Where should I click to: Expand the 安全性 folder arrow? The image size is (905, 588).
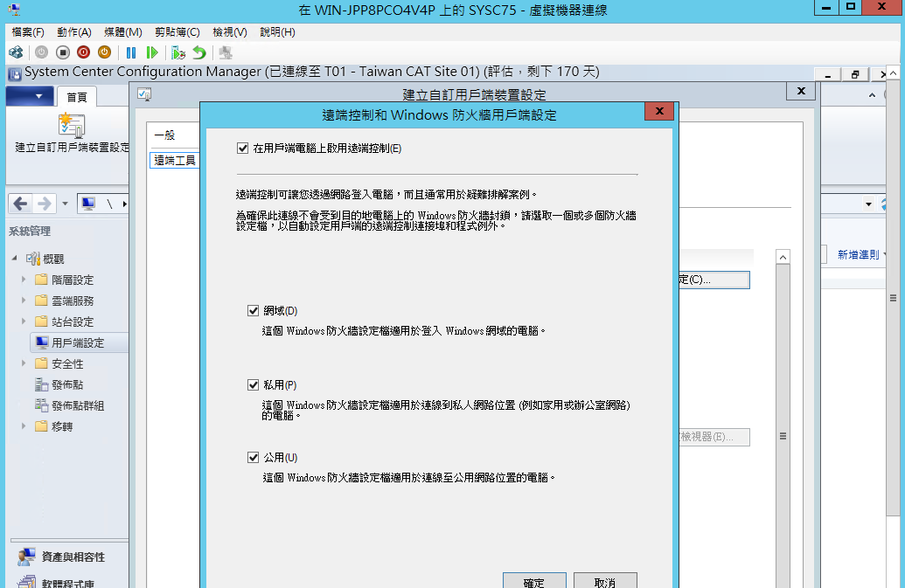coord(24,363)
